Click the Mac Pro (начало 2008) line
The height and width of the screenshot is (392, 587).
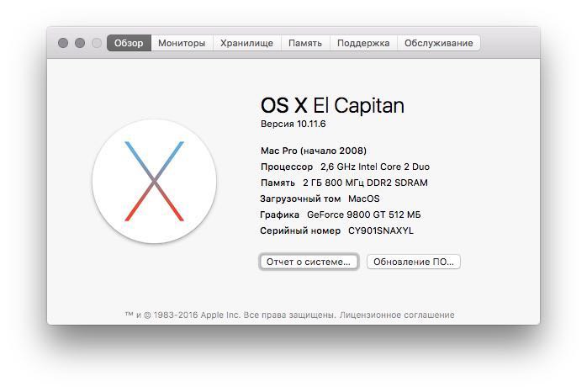click(x=314, y=151)
